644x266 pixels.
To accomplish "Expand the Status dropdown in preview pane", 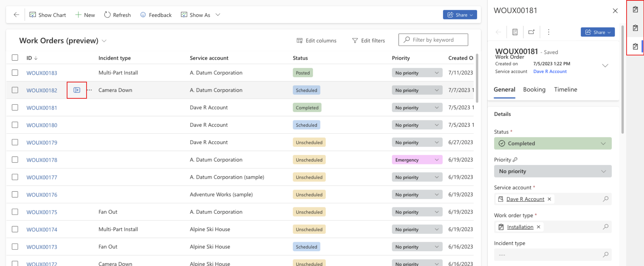I will 603,143.
